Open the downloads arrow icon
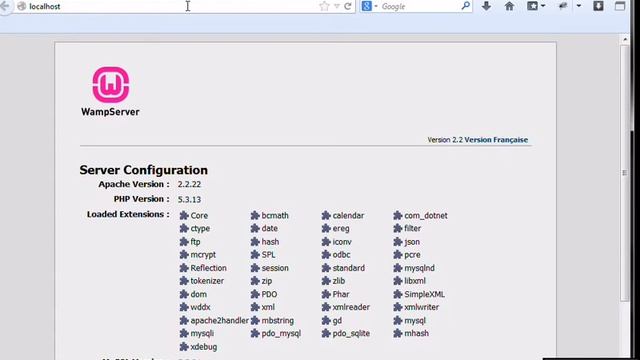The image size is (640, 360). pos(486,6)
